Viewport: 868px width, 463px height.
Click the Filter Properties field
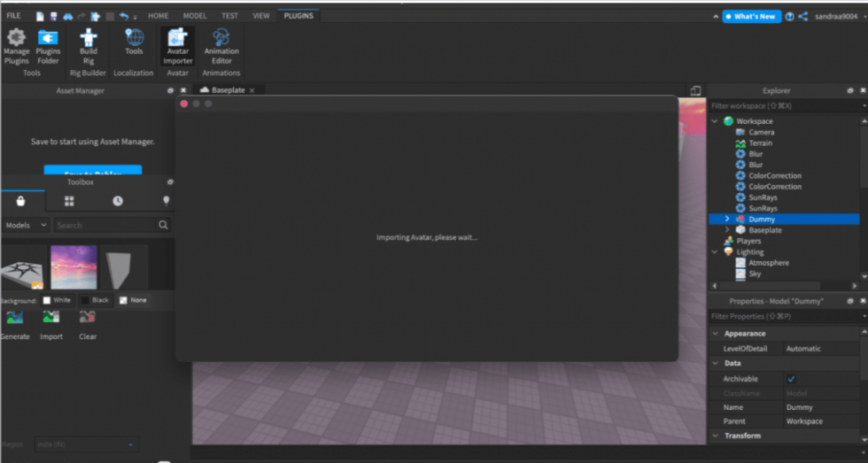(x=785, y=316)
